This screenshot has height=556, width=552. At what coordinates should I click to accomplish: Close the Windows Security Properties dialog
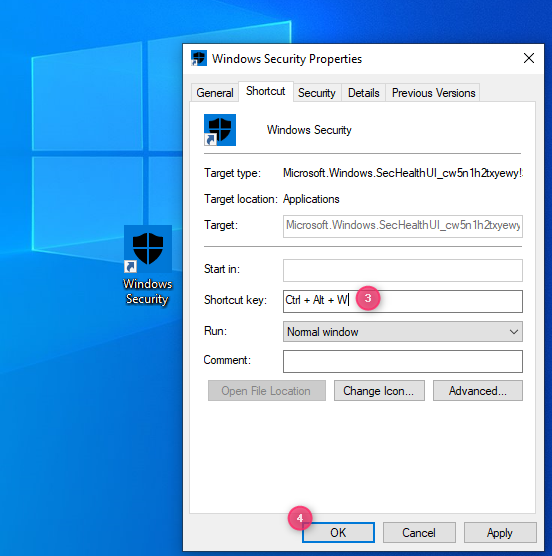pos(529,58)
